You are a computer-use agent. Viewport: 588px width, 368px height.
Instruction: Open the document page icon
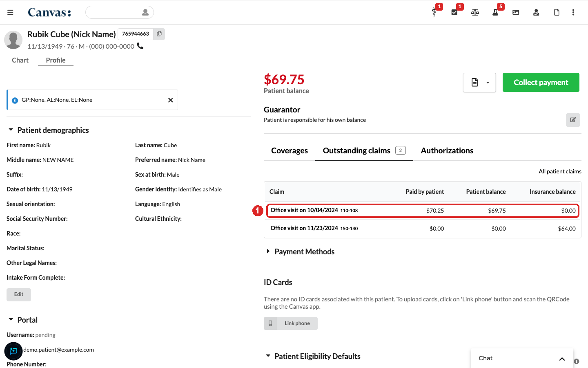click(557, 12)
